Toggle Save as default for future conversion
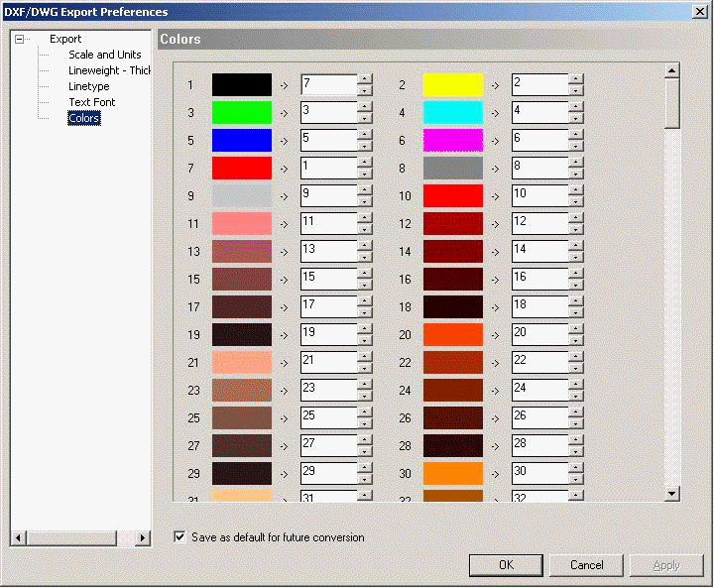 [x=179, y=537]
